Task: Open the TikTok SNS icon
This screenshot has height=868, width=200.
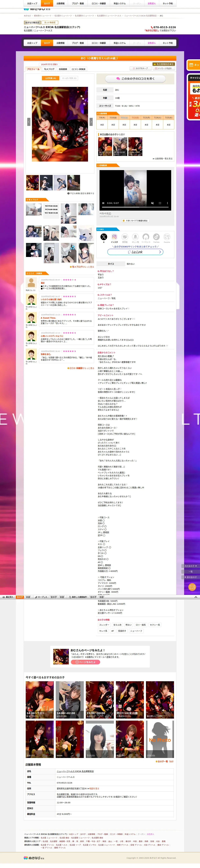Action: pyautogui.click(x=156, y=237)
